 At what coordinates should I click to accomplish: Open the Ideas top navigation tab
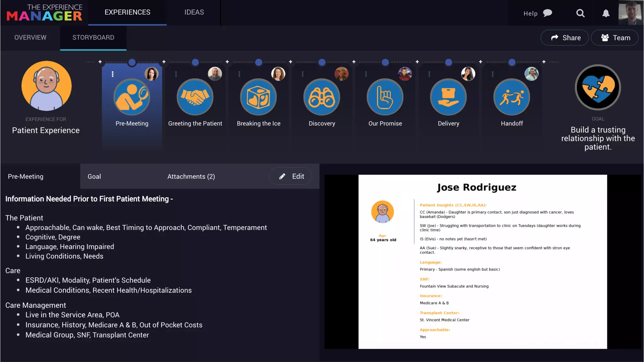(194, 12)
